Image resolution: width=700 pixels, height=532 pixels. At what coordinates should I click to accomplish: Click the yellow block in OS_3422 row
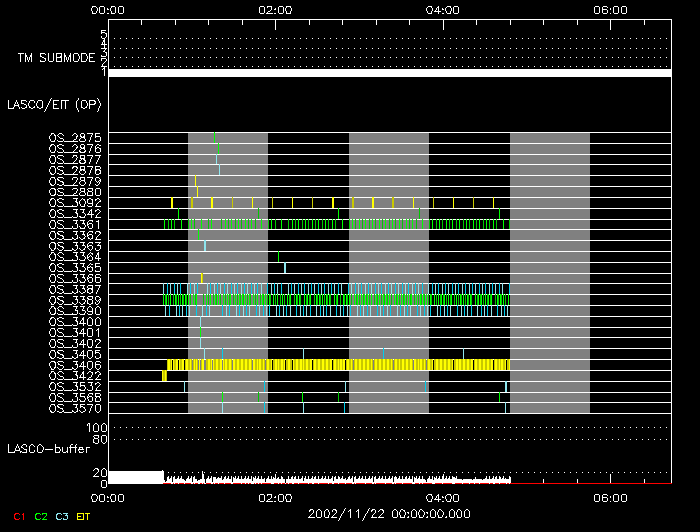pyautogui.click(x=164, y=375)
